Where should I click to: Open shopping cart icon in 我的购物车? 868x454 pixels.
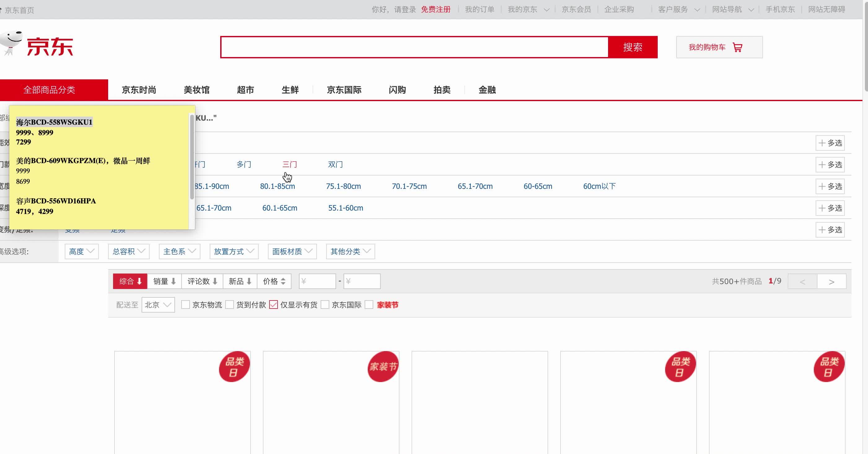tap(737, 47)
